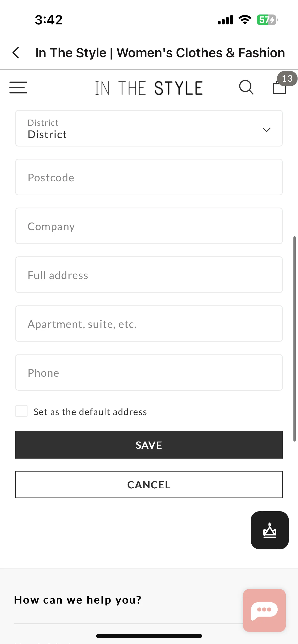This screenshot has width=298, height=644.
Task: Open the hamburger menu
Action: (x=18, y=87)
